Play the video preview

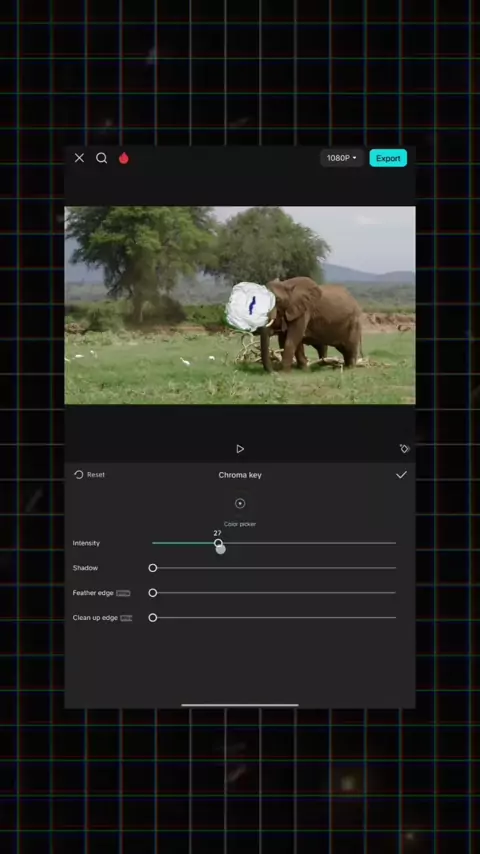pos(240,449)
